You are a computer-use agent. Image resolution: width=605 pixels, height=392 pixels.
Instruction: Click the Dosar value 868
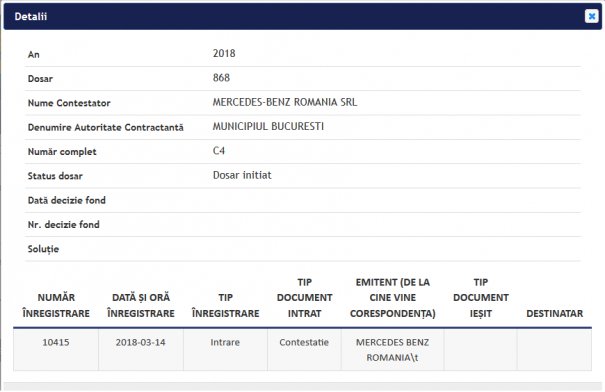point(221,78)
